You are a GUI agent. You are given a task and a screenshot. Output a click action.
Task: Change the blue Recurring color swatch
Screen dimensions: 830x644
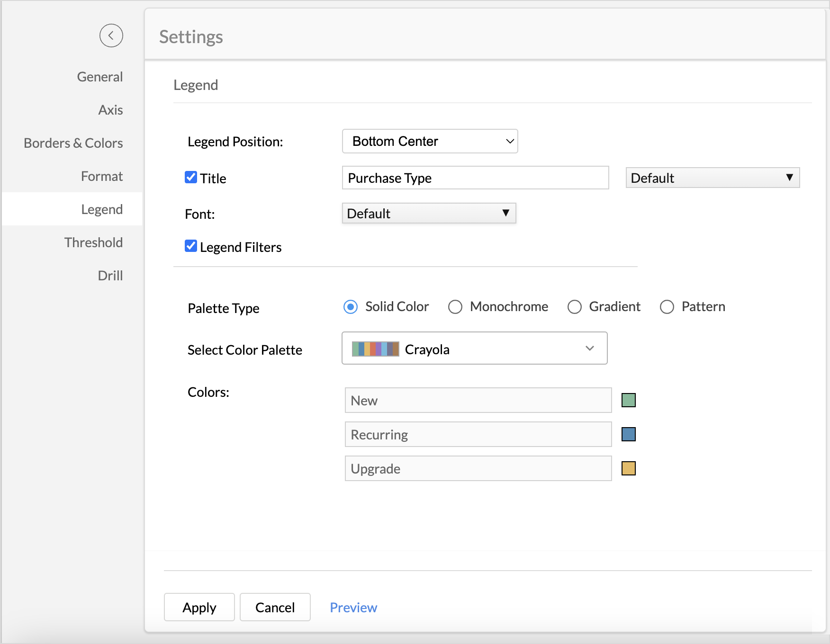[628, 435]
